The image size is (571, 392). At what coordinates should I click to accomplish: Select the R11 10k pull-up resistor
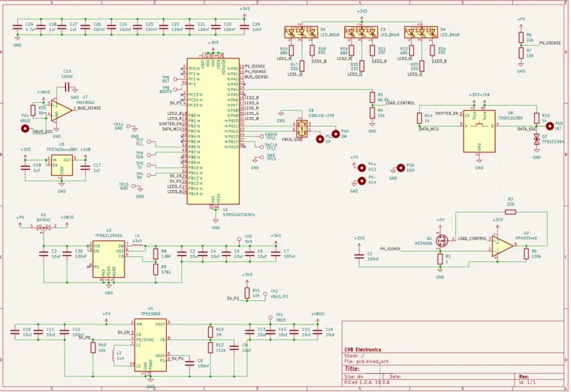[x=247, y=293]
